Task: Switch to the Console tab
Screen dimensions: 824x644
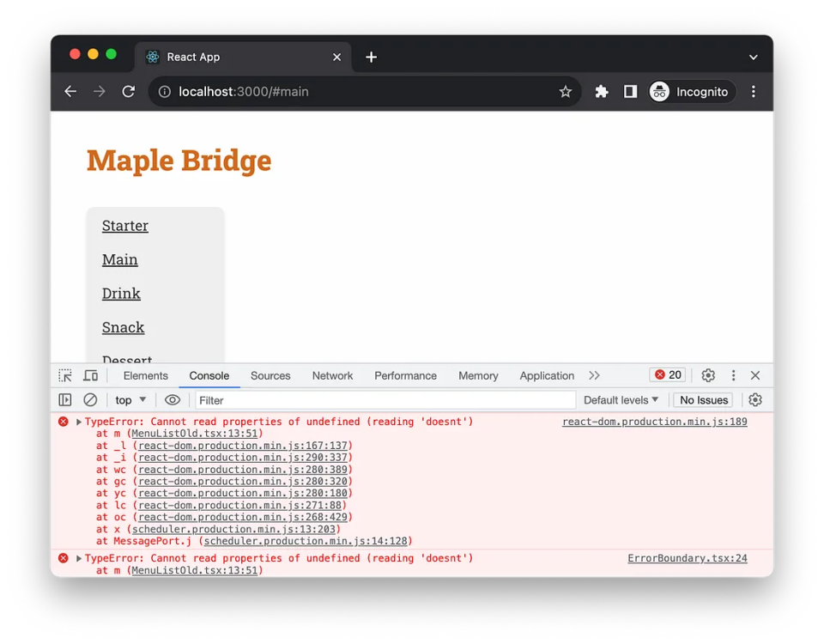Action: pos(209,375)
